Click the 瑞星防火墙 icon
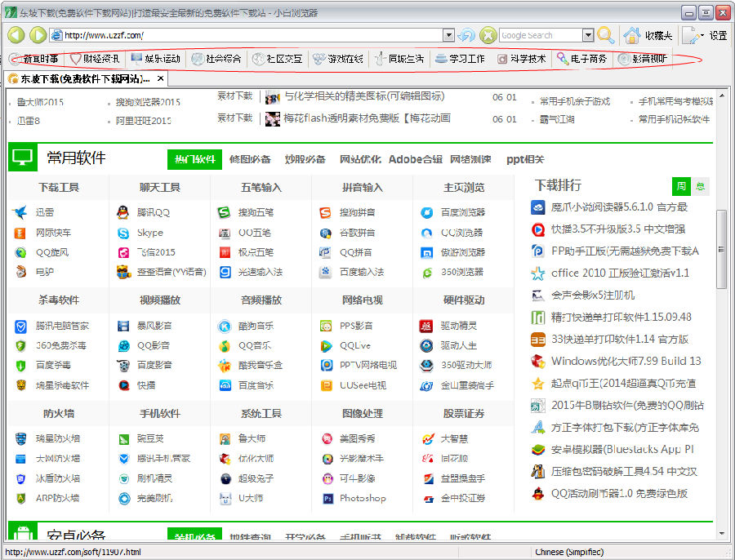 [x=20, y=439]
